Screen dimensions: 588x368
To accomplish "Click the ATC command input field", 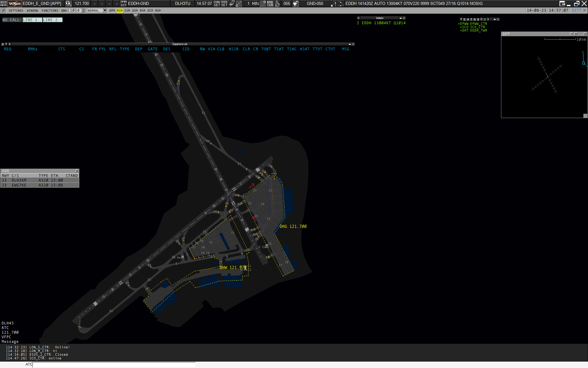I will coord(114,365).
